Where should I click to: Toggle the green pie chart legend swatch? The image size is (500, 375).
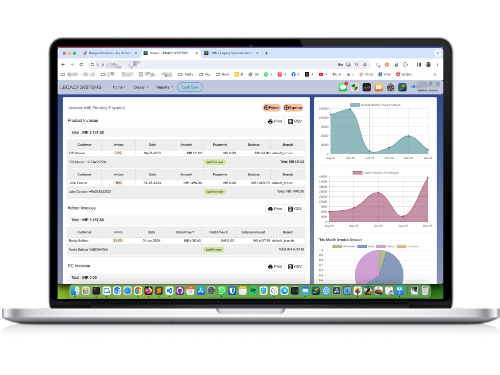click(x=337, y=246)
